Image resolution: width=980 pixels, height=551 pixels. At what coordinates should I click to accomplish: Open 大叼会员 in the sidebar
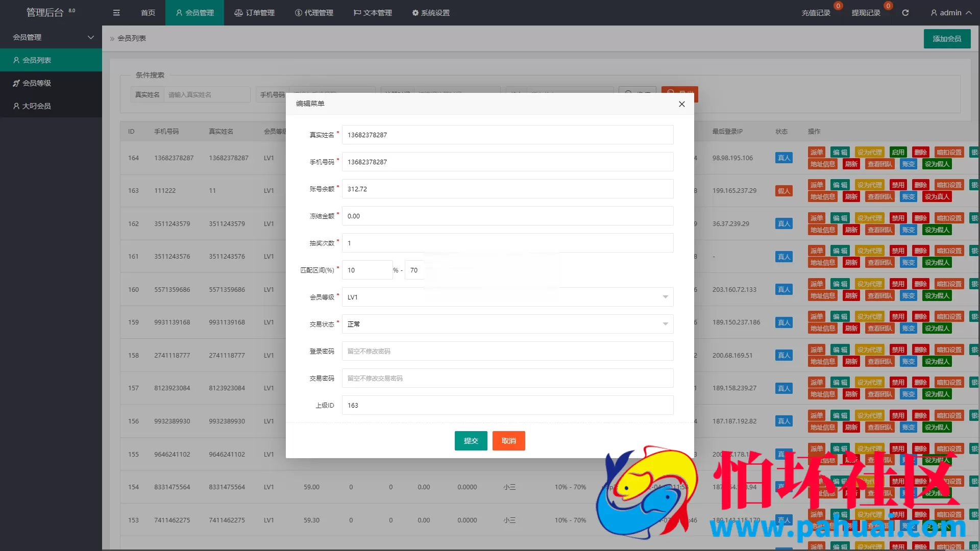(37, 106)
